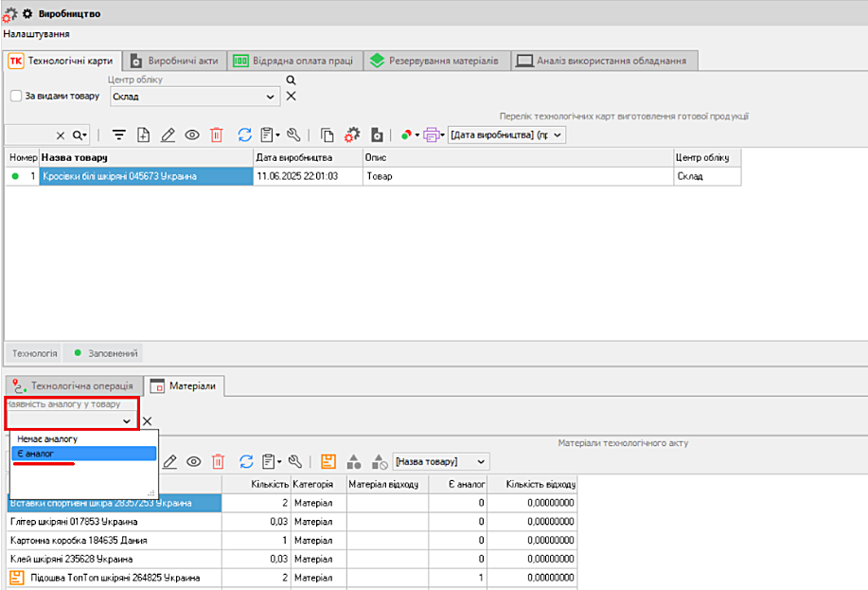This screenshot has height=590, width=868.
Task: View card with upper eye icon
Action: point(192,135)
